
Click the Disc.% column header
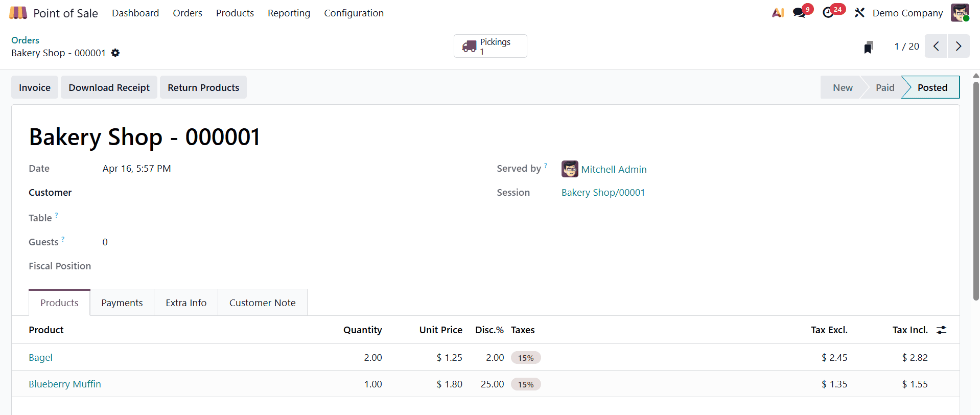click(x=489, y=330)
